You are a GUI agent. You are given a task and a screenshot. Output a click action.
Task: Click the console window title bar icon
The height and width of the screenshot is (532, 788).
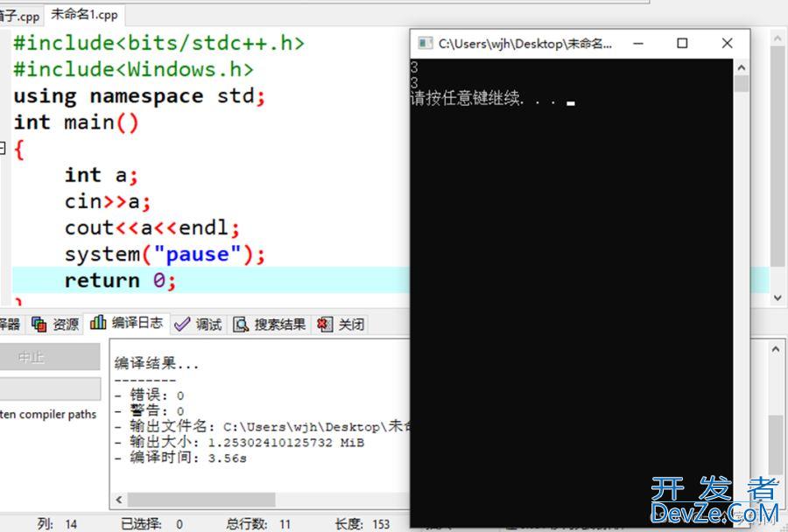pos(426,43)
